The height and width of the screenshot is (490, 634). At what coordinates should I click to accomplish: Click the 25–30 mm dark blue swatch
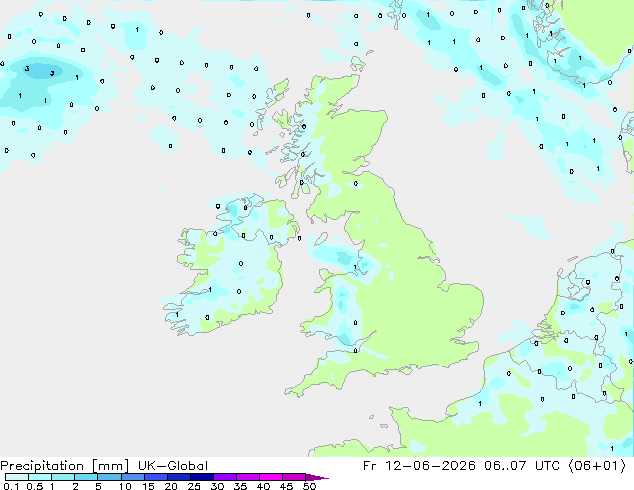(x=202, y=477)
